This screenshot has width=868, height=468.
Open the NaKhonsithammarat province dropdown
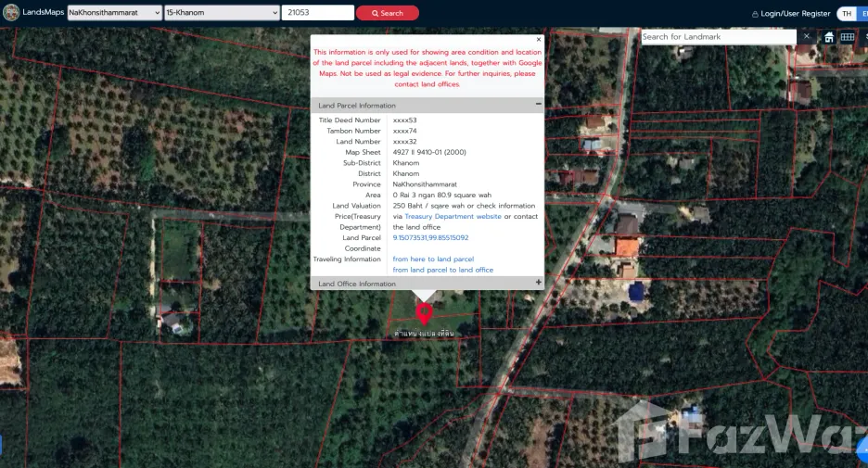click(x=115, y=13)
